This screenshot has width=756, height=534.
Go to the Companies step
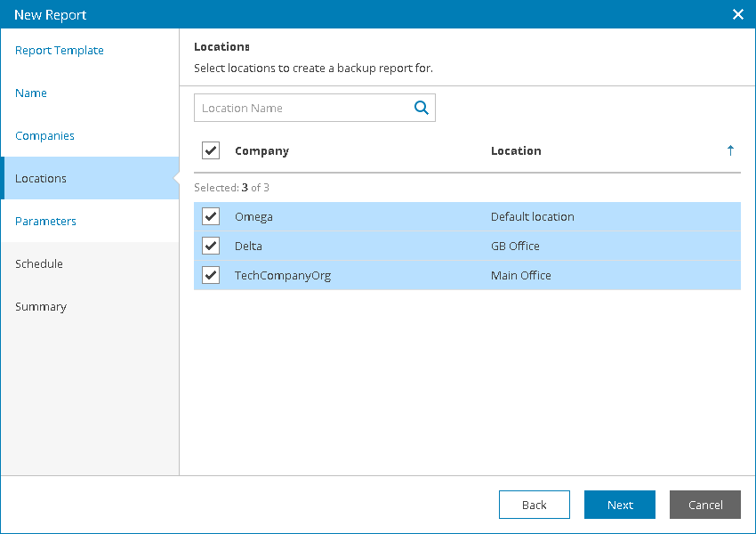[44, 135]
